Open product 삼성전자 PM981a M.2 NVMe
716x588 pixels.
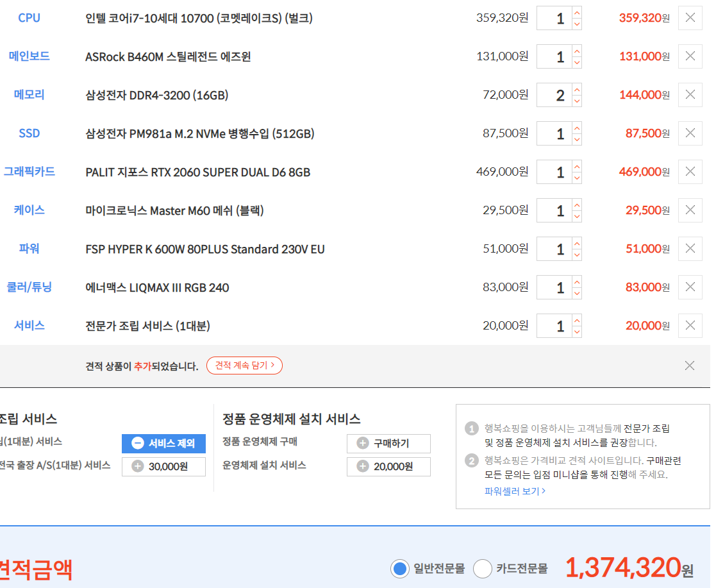pos(199,133)
